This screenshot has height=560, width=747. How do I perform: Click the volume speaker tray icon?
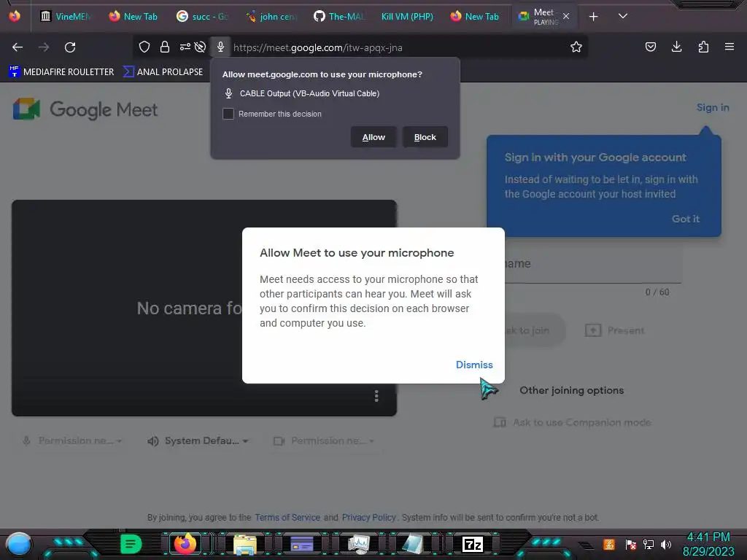coord(666,544)
